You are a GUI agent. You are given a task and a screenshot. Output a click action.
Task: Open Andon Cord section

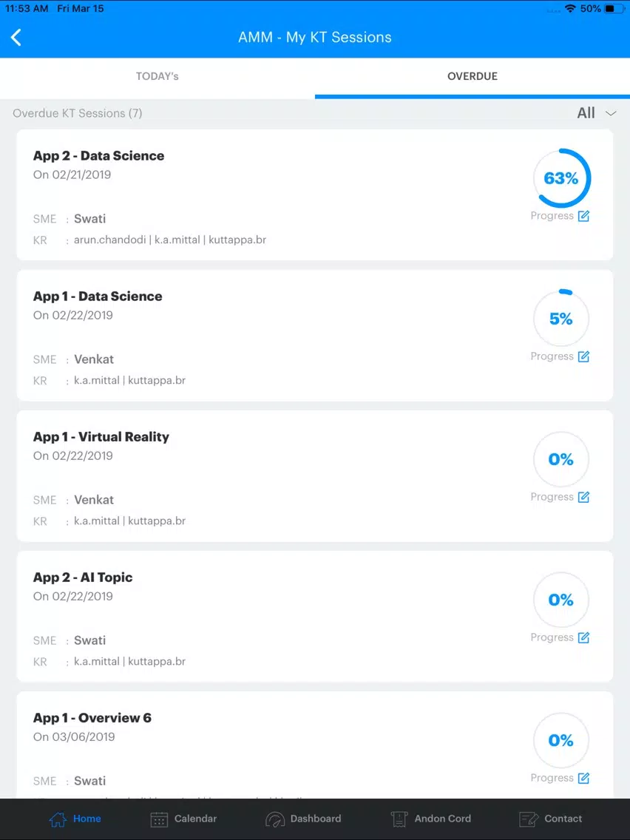pos(431,819)
